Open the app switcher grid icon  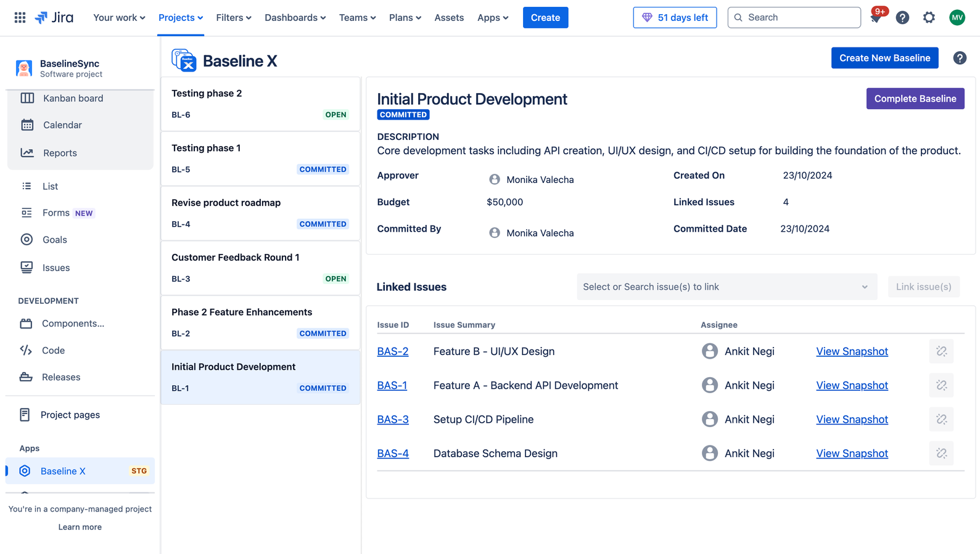(20, 17)
